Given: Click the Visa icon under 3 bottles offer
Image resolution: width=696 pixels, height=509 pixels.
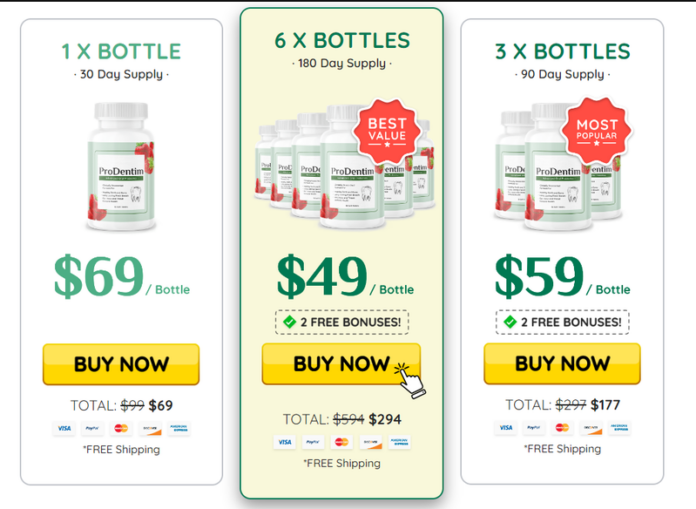Looking at the screenshot, I should (506, 428).
